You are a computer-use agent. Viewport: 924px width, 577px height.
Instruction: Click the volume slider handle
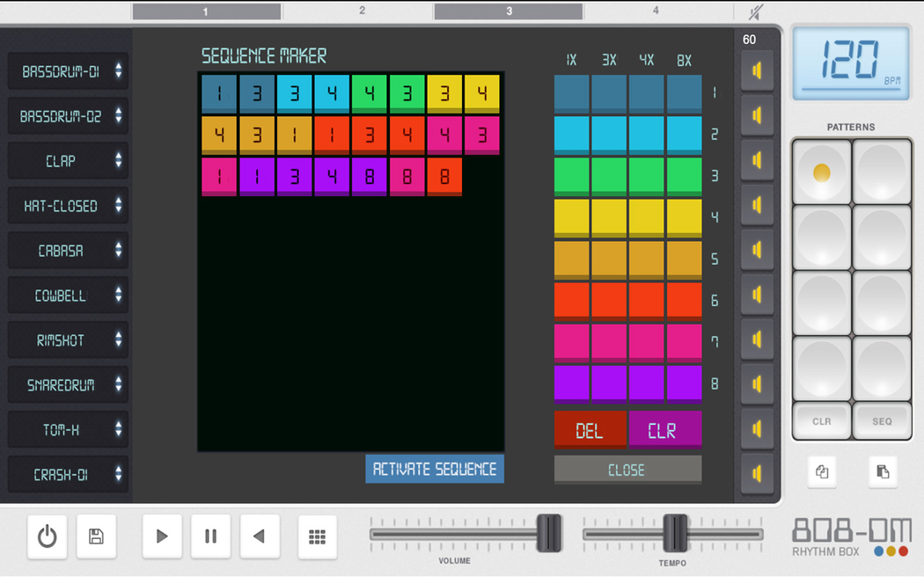click(549, 533)
